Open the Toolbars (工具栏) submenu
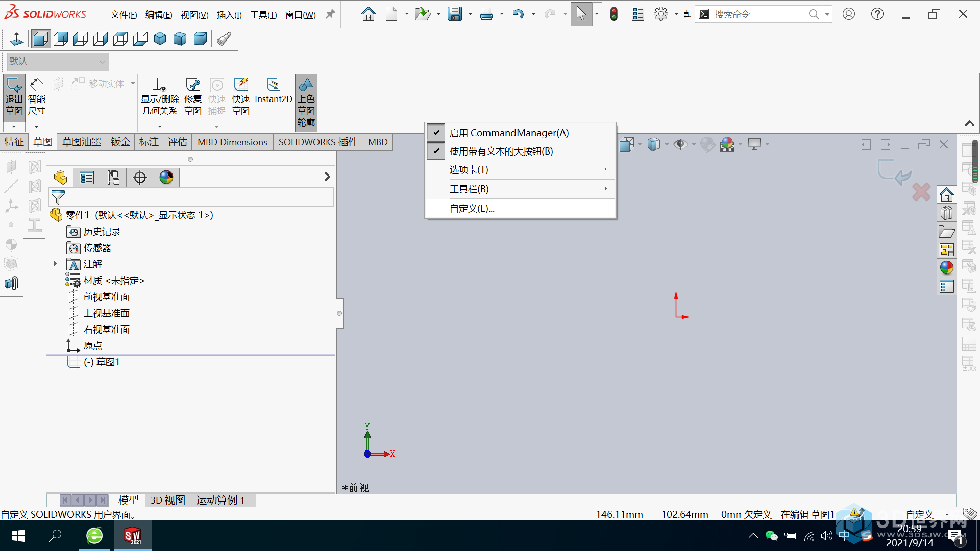This screenshot has height=551, width=980. pos(521,189)
